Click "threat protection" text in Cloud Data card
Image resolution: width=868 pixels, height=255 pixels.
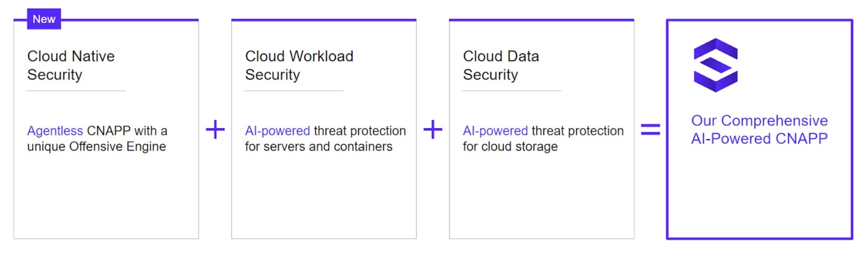click(x=578, y=131)
